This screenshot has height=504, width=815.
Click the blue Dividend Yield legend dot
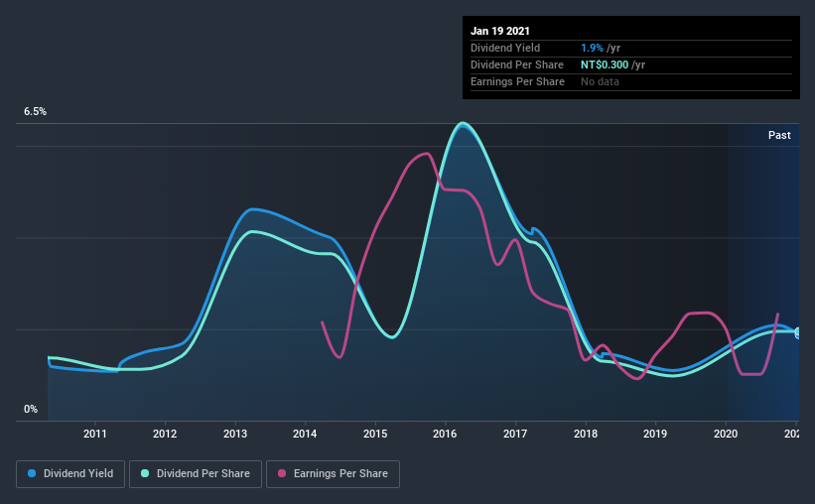32,473
